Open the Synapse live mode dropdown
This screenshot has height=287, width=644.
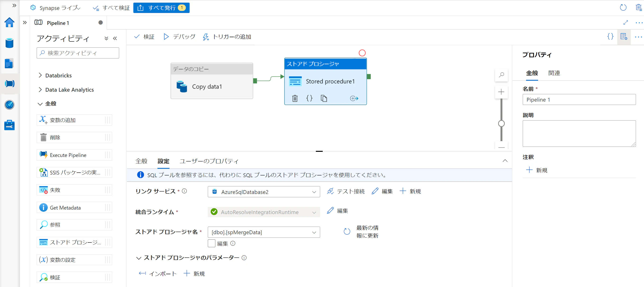[x=55, y=8]
